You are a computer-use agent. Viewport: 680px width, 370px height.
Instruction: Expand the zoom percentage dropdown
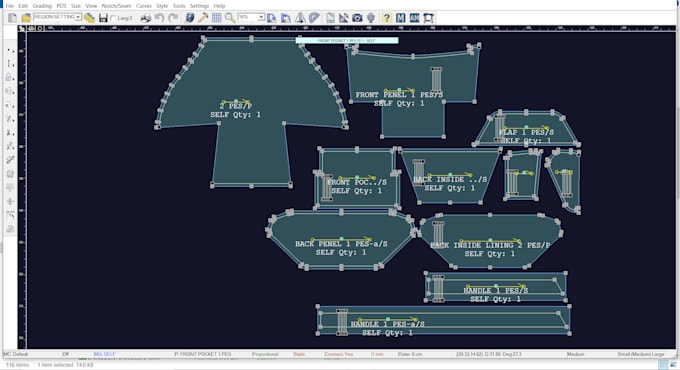click(x=261, y=17)
